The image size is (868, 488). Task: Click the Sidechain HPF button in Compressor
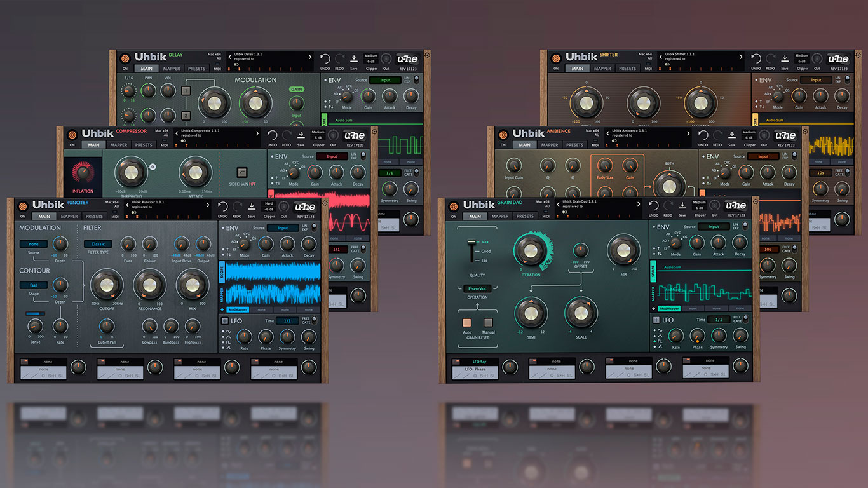click(x=241, y=172)
